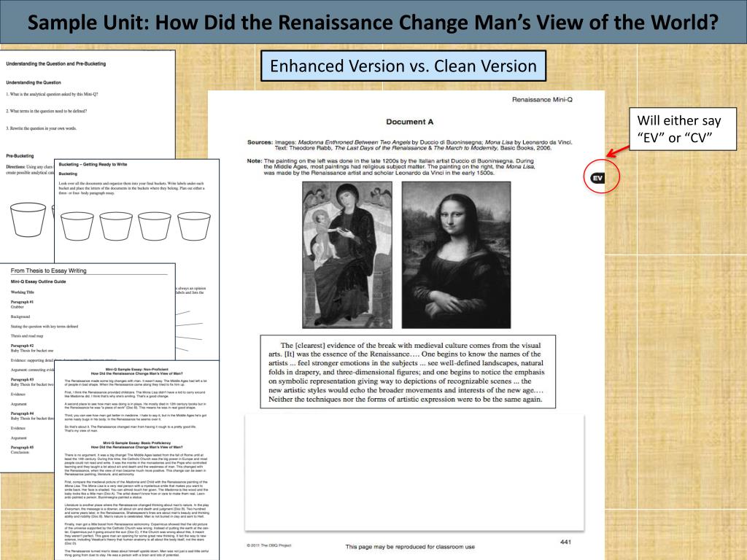Click the quoted text box starting 'The [clearest] evidence'
This screenshot has height=560, width=747.
(408, 372)
